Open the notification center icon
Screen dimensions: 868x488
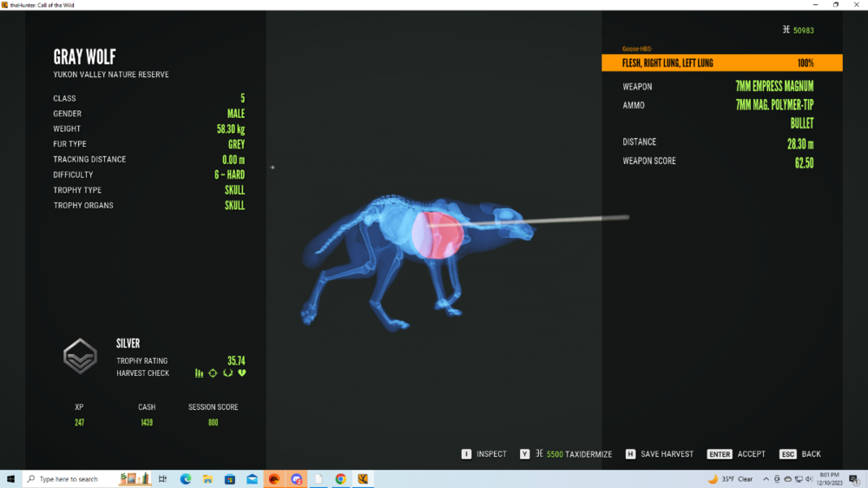[855, 478]
